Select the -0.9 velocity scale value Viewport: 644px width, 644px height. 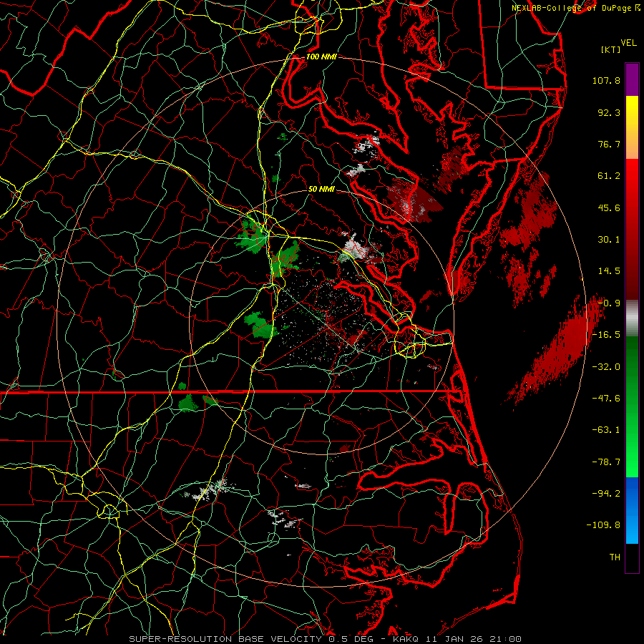click(x=609, y=303)
